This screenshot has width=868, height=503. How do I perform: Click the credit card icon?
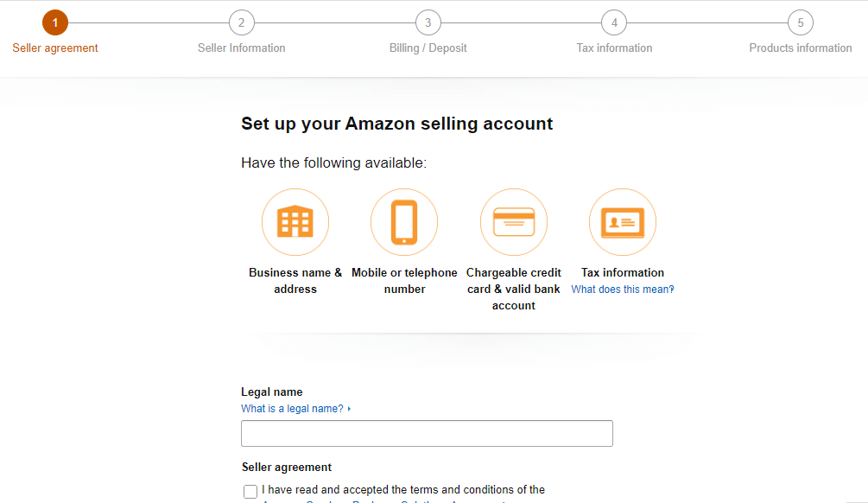(514, 222)
